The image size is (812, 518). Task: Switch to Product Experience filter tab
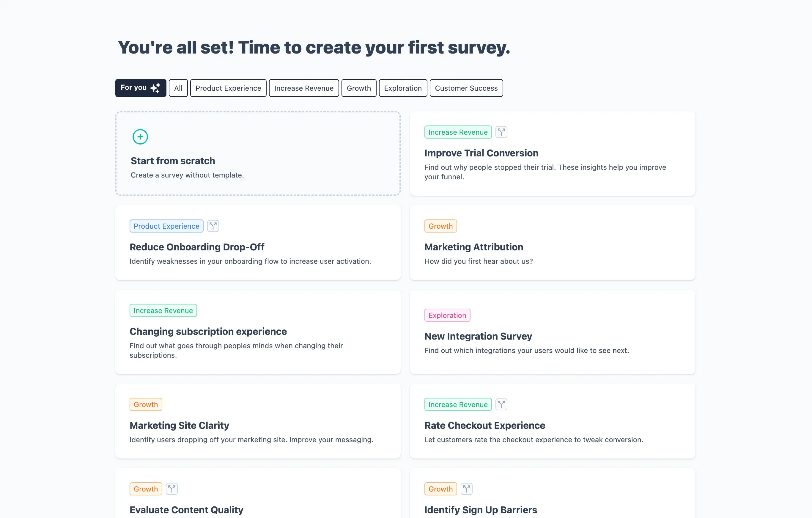coord(228,88)
